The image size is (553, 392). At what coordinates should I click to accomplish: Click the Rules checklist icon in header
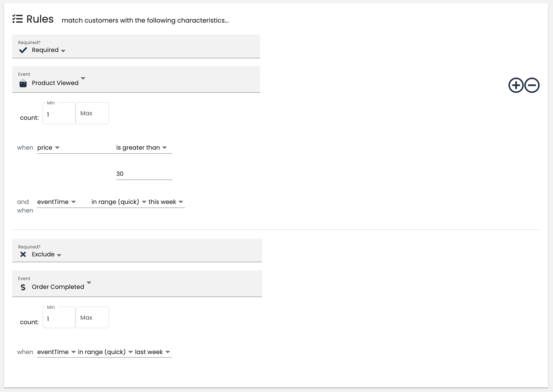click(18, 19)
